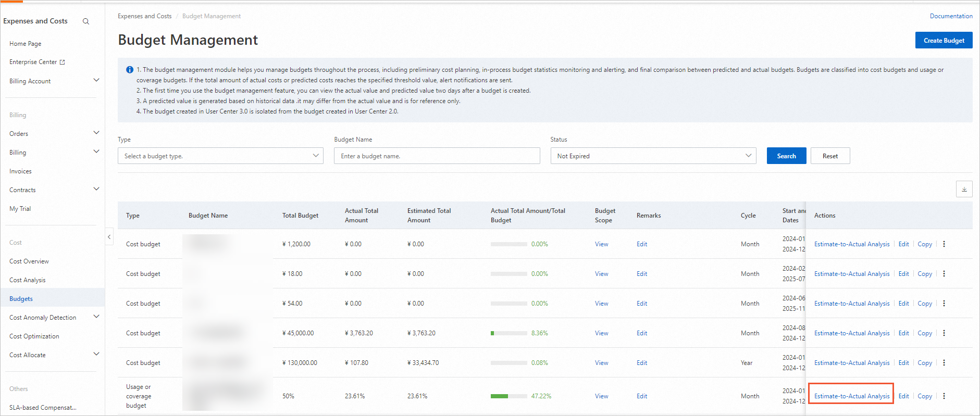
Task: Open the budget Type dropdown
Action: pyautogui.click(x=220, y=156)
